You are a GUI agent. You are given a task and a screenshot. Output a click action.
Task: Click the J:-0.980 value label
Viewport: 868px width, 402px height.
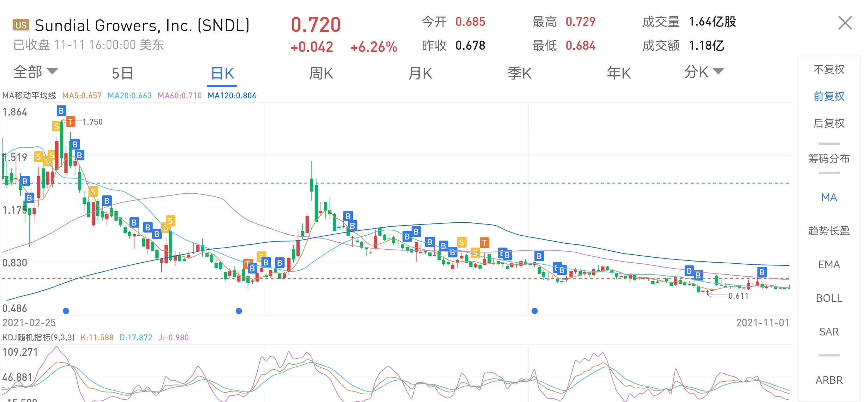point(173,337)
